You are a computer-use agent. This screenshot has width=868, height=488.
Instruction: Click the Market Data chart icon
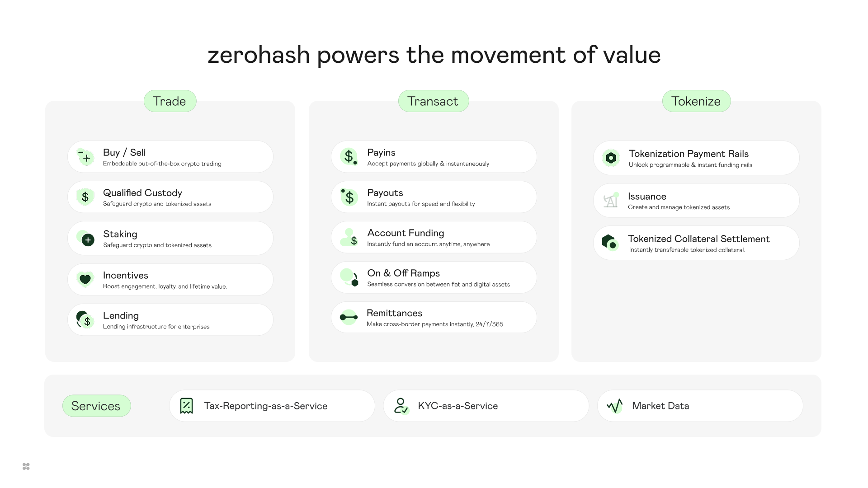pyautogui.click(x=615, y=406)
